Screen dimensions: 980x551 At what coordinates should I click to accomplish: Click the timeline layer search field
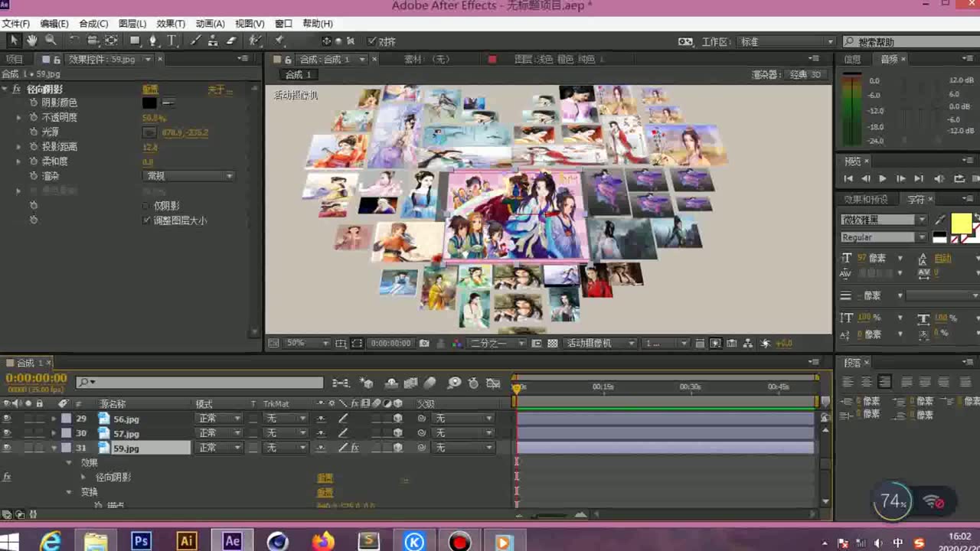200,383
